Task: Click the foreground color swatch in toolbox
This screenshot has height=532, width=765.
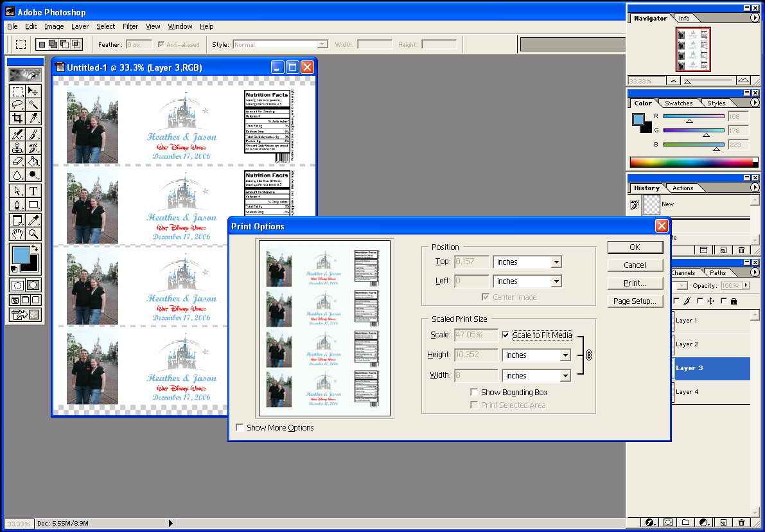Action: [x=20, y=254]
